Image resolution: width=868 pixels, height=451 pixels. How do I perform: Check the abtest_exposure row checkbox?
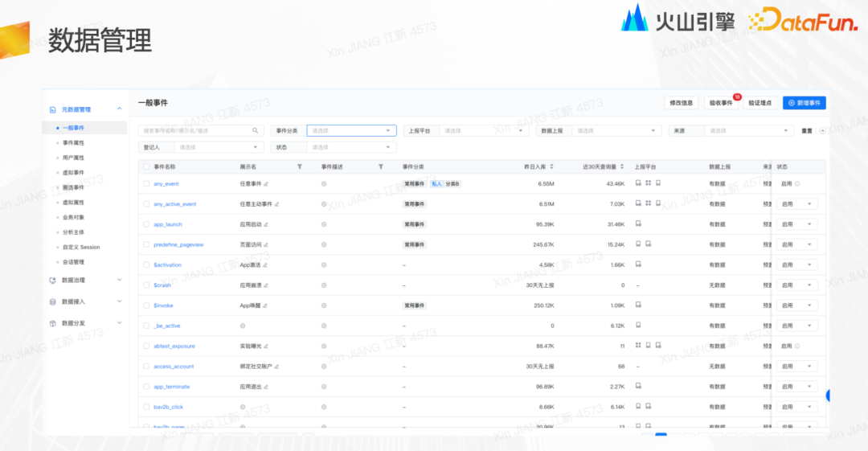click(x=146, y=346)
